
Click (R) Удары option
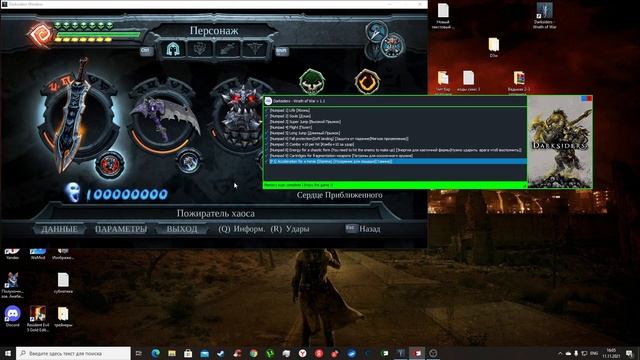click(290, 229)
